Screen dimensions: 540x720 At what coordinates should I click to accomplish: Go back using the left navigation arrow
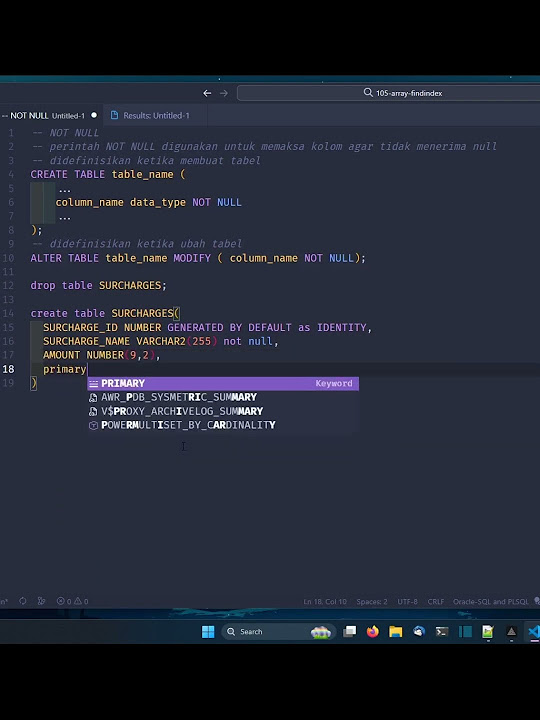coord(207,93)
